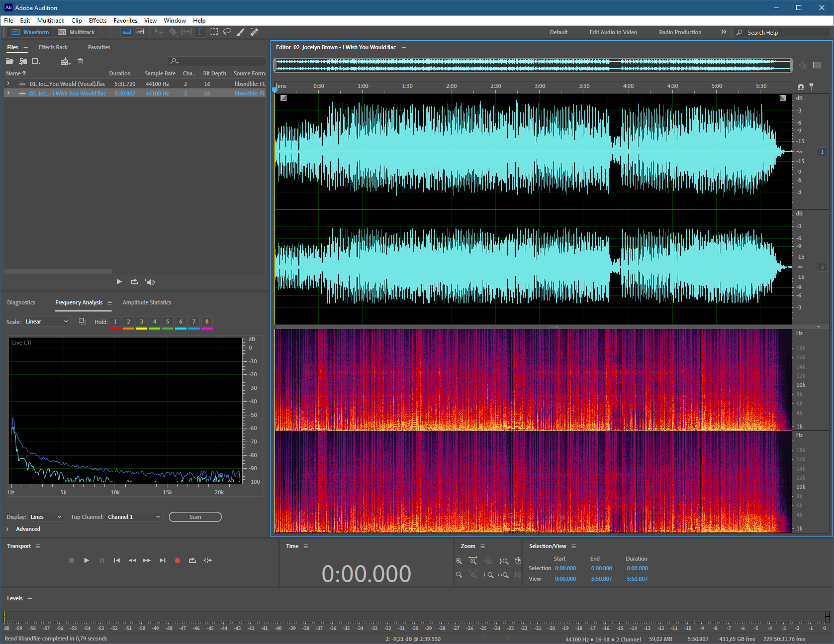
Task: Open the Files panel menu icon
Action: coord(25,47)
